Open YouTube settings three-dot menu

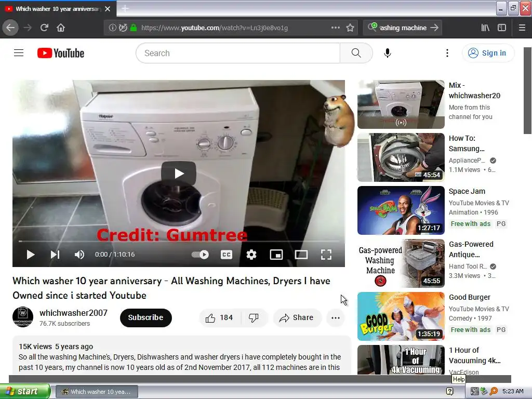tap(447, 53)
